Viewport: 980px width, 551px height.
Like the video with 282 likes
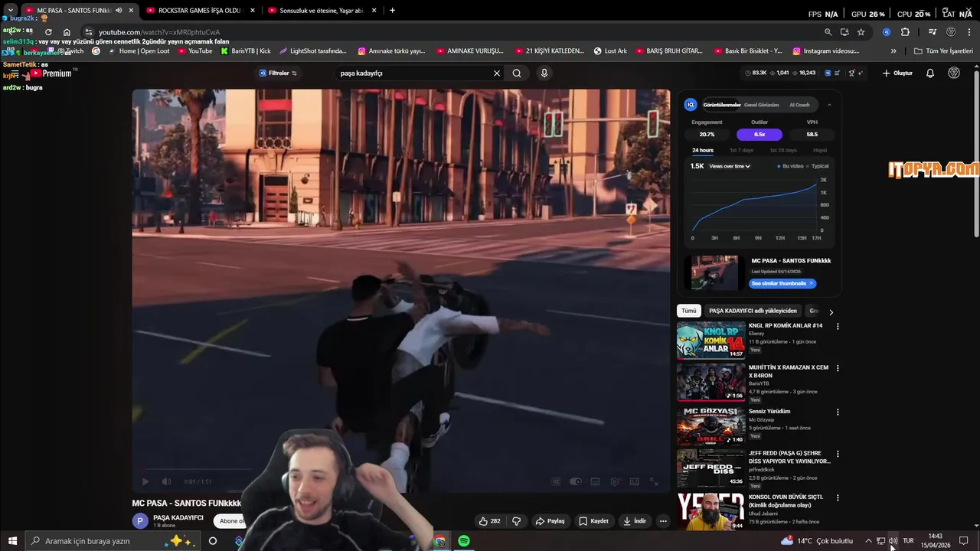pos(489,521)
